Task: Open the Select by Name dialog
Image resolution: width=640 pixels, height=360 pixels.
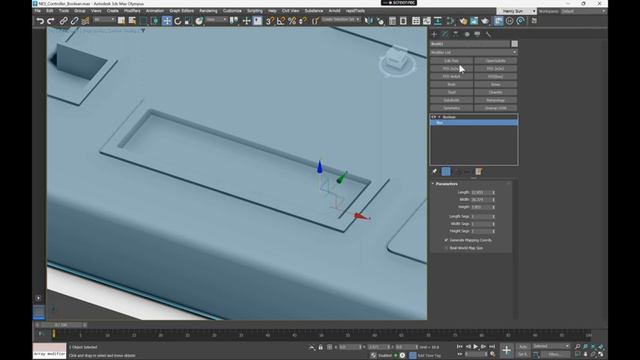Action: 132,20
